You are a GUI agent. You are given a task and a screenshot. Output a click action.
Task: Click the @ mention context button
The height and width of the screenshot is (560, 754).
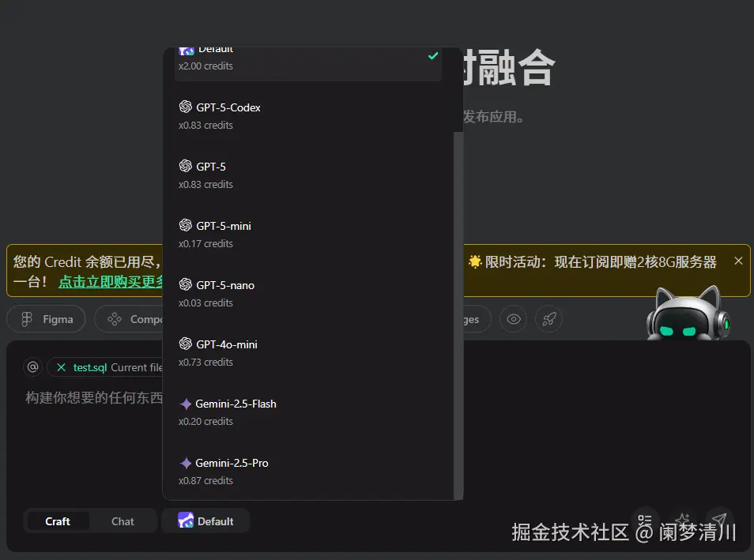click(32, 367)
